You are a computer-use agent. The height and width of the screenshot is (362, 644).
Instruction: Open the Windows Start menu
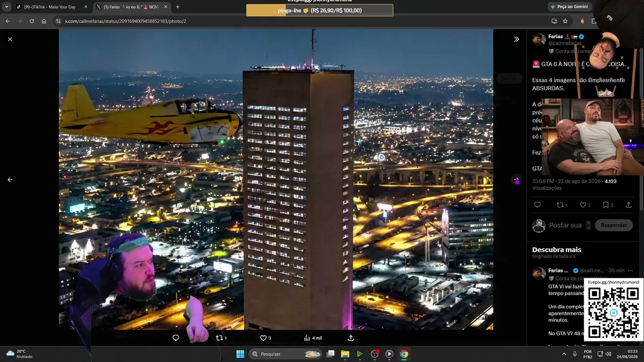click(x=240, y=354)
